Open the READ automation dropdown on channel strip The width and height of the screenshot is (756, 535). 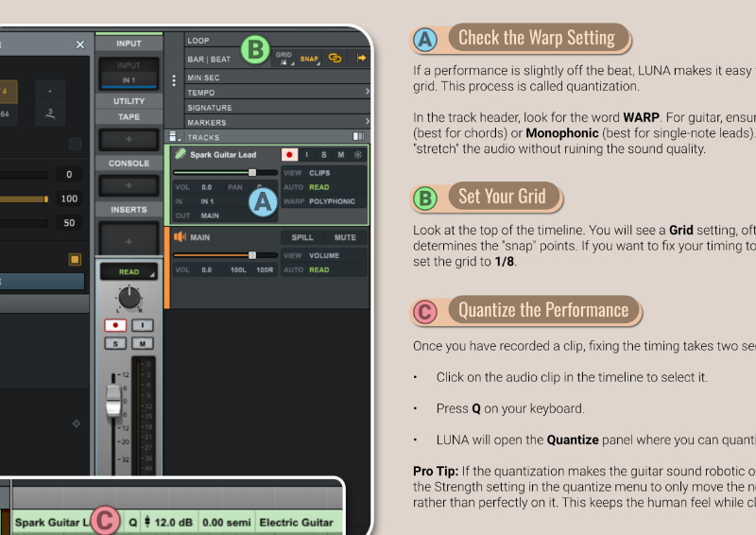(129, 271)
